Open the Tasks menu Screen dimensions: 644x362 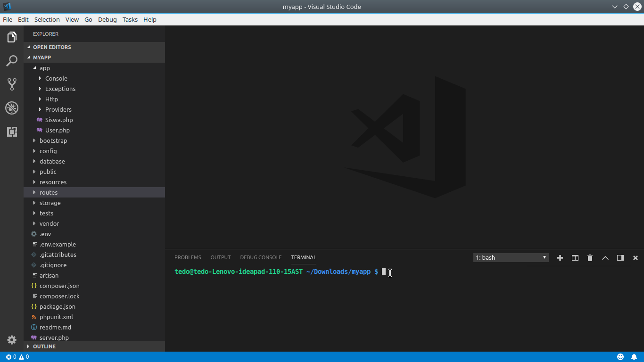tap(130, 19)
